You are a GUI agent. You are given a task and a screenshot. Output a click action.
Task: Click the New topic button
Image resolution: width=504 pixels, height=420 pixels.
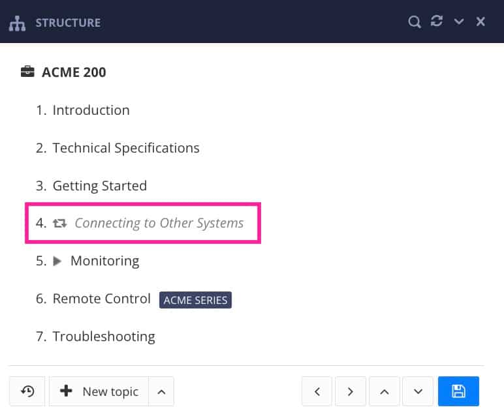99,391
